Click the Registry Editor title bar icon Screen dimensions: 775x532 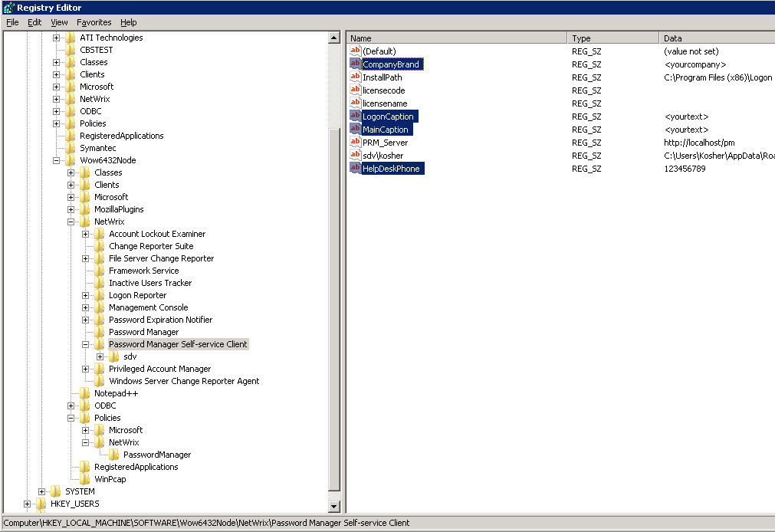coord(8,7)
